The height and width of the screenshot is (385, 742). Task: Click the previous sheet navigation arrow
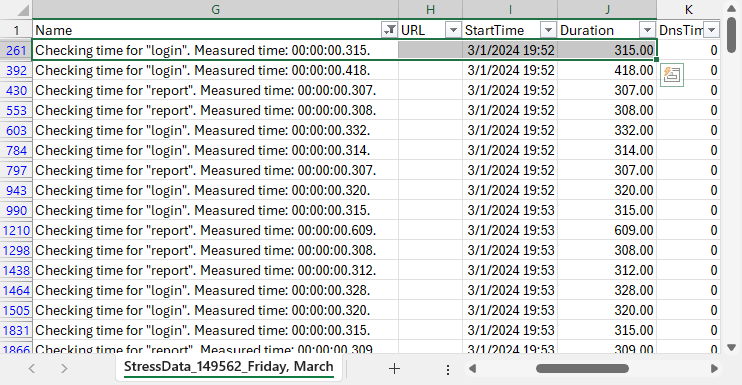pyautogui.click(x=32, y=368)
